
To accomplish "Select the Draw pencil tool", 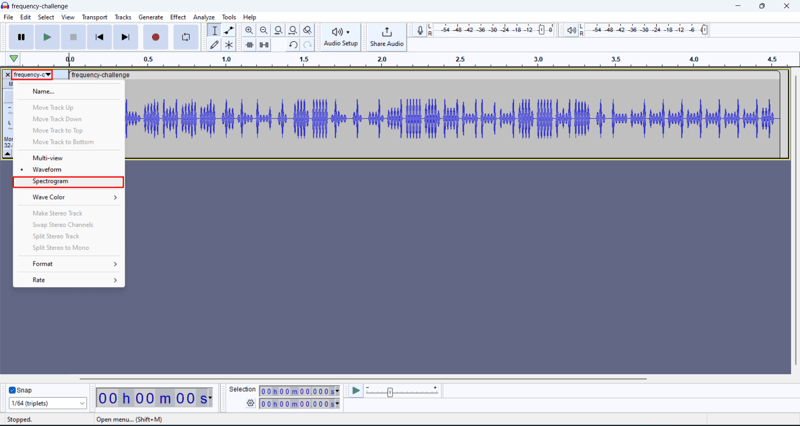I will (x=214, y=45).
